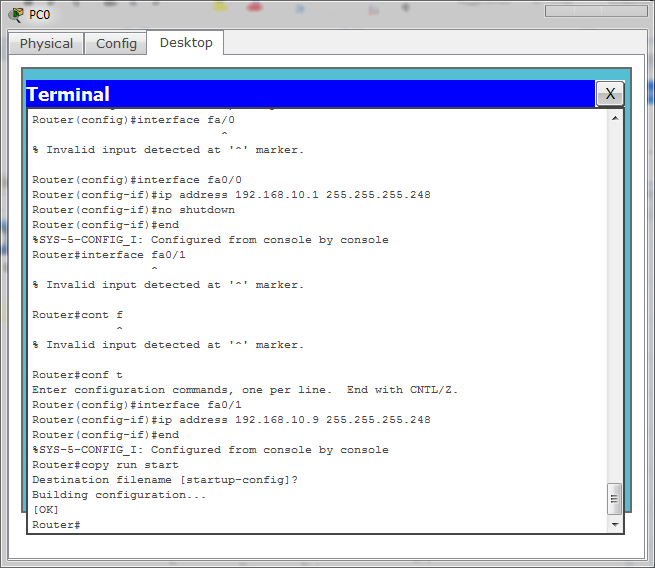Click the '[OK]' output line

point(46,510)
